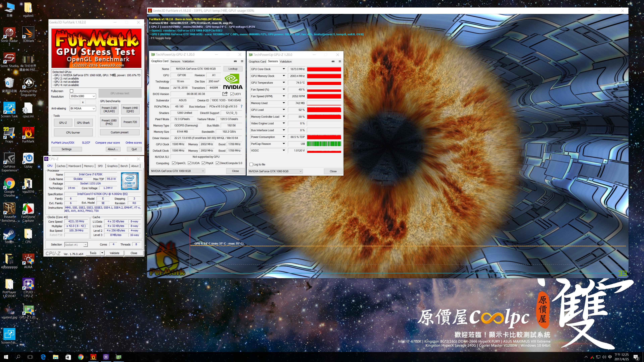Click the screenshot camera icon in GPU-Z Graphics Card window
Viewport: 644px width, 362px height.
pos(235,61)
